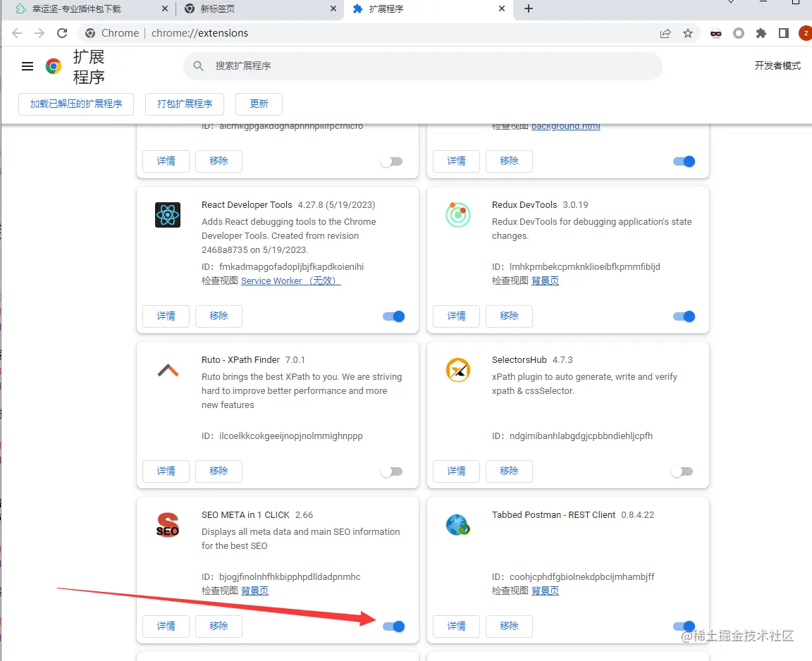Go back with the browser back arrow

(17, 33)
